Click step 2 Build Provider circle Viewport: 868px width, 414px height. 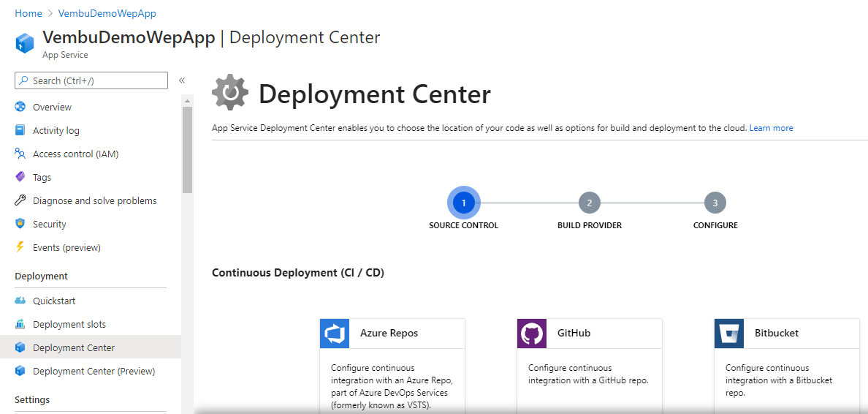pyautogui.click(x=590, y=203)
